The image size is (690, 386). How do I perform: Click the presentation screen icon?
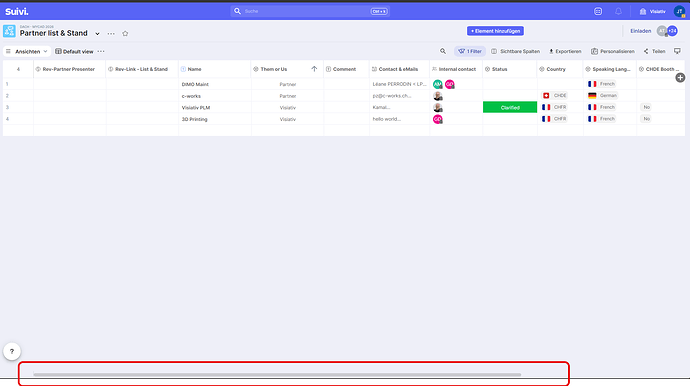(677, 51)
